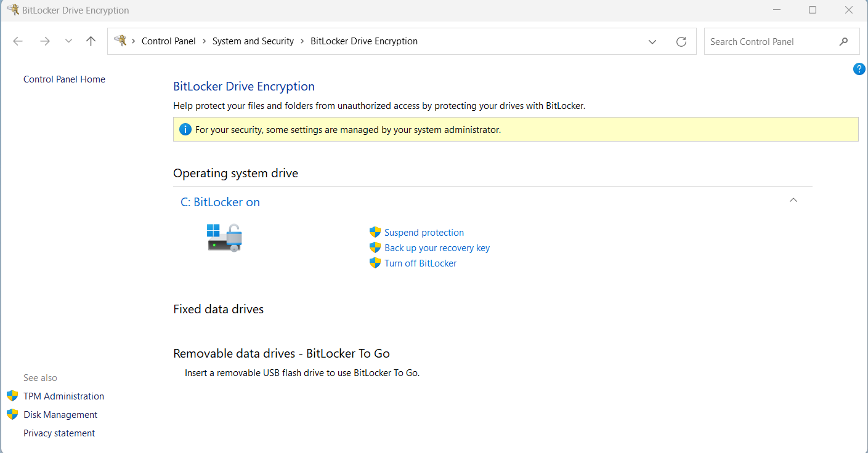Click the 'See also' label

tap(40, 378)
